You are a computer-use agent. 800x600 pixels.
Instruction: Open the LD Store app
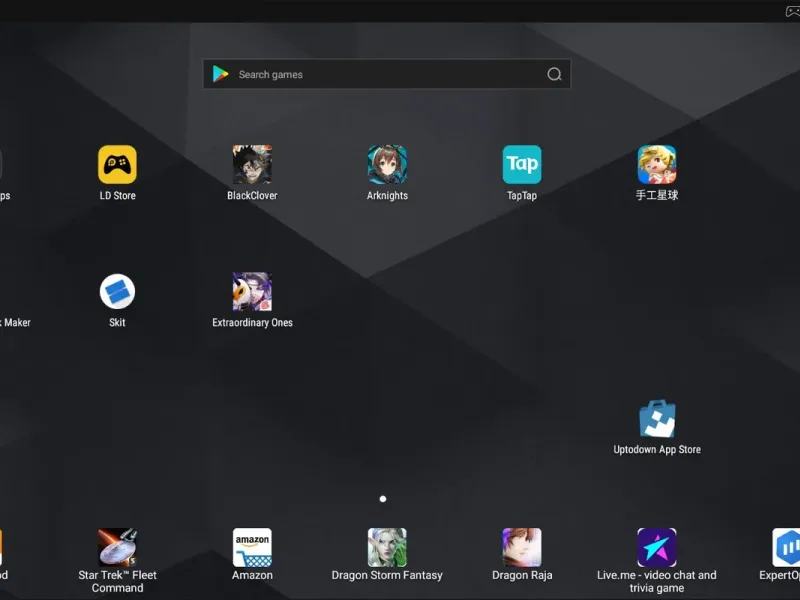(117, 164)
